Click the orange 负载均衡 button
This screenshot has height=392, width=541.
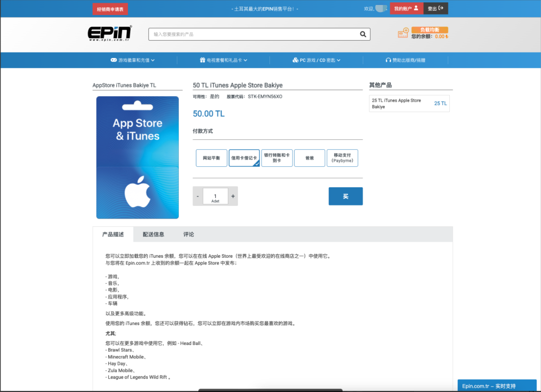(430, 30)
